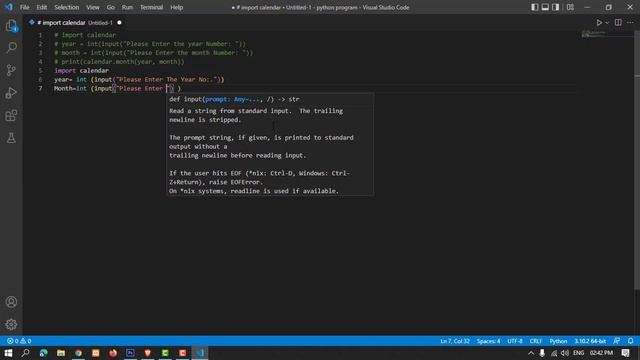Image resolution: width=640 pixels, height=360 pixels.
Task: Switch the ENG input language
Action: 578,353
